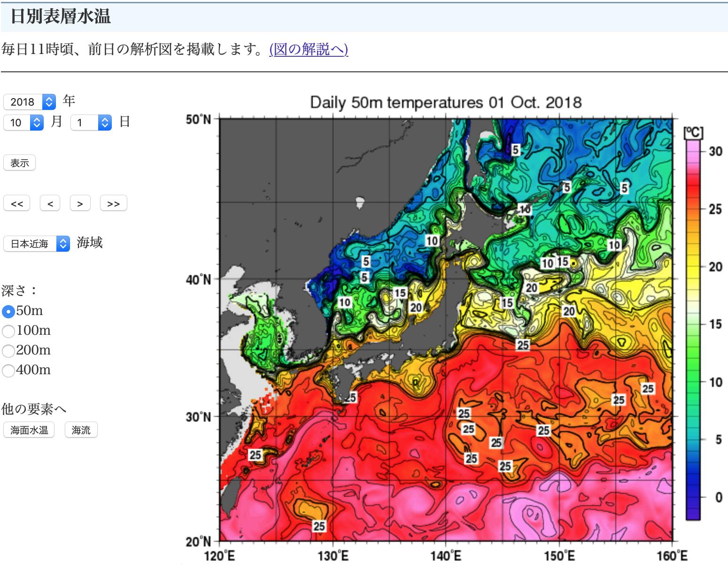728x569 pixels.
Task: Open the year dropdown showing 2018
Action: (x=29, y=102)
